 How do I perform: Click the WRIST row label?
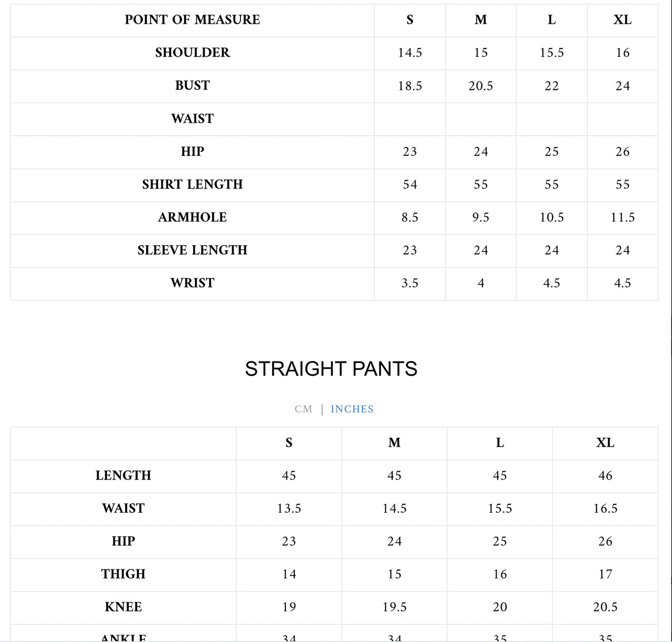(x=193, y=283)
